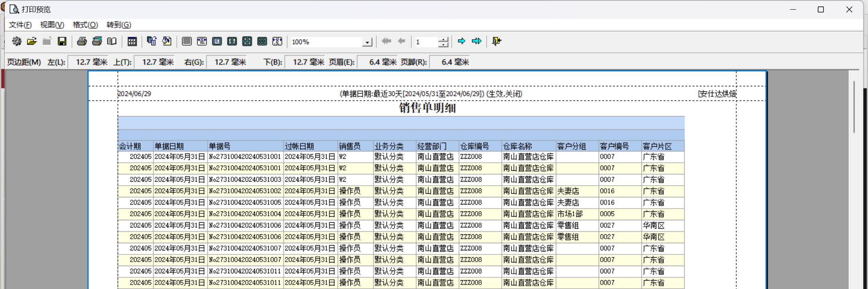Increase page number with up spinner
The image size is (868, 289).
click(x=443, y=39)
